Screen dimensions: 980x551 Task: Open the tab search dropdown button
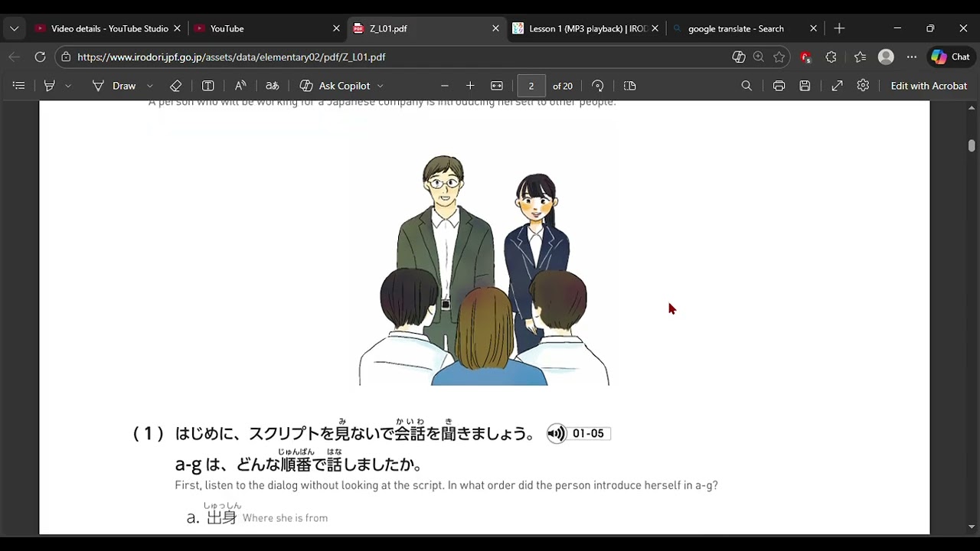pos(14,28)
